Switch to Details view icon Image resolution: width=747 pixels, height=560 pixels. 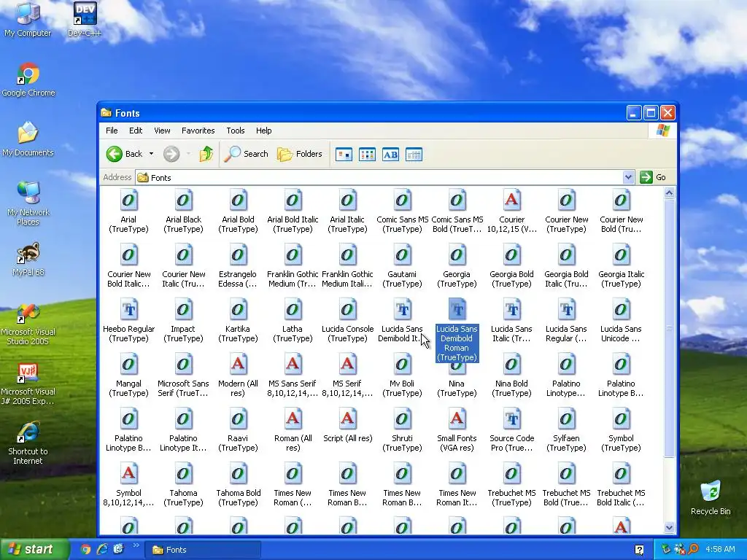414,155
